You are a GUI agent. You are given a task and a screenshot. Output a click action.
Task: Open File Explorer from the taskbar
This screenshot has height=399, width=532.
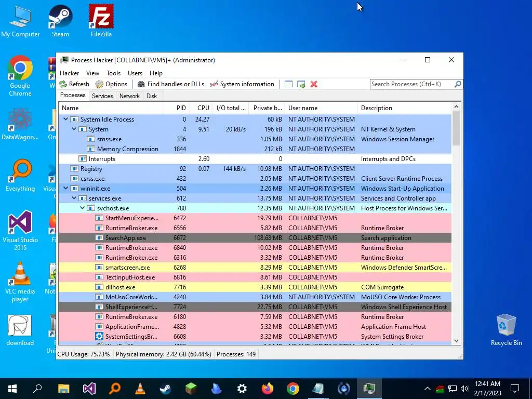pyautogui.click(x=63, y=389)
